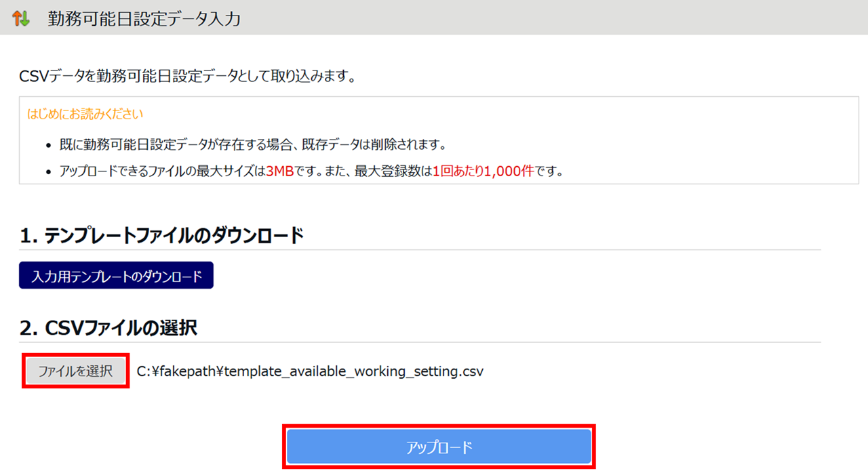Select the chosen file path text template_available_working_setting.csv
The width and height of the screenshot is (868, 473).
310,371
